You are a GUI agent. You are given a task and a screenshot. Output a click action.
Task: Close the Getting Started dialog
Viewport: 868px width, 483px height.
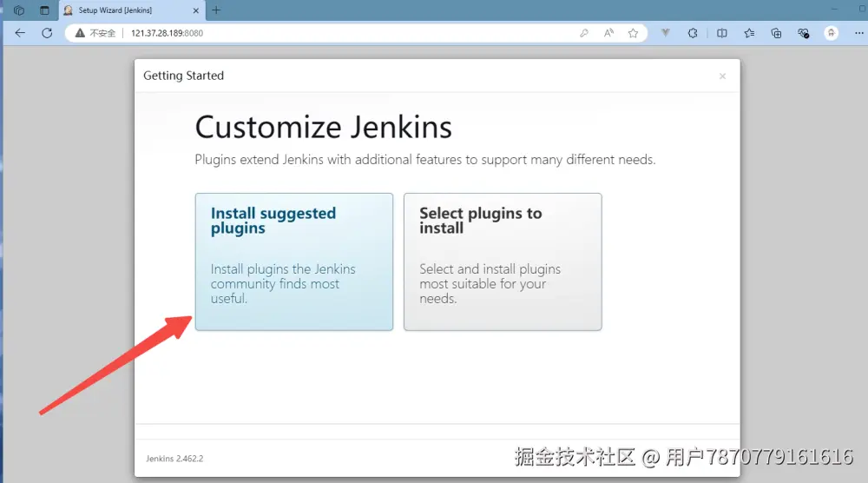[x=722, y=76]
